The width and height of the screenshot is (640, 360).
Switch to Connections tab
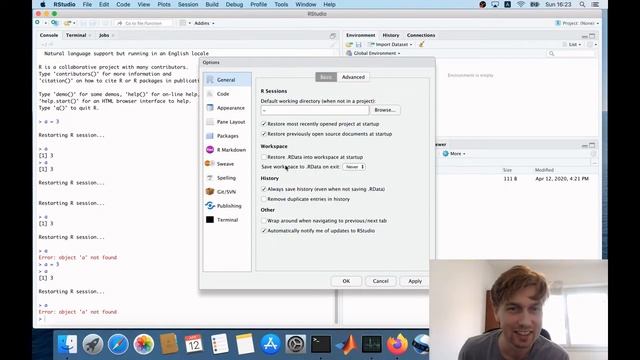click(x=421, y=35)
